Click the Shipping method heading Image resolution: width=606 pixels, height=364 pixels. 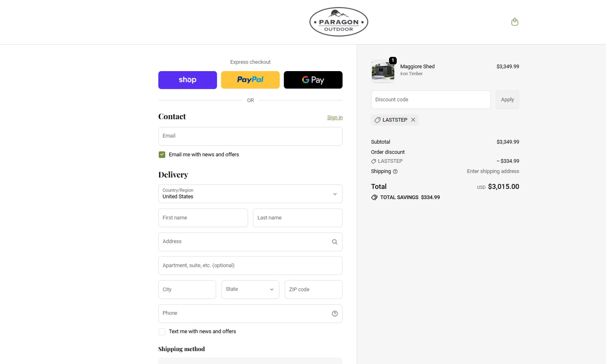181,349
